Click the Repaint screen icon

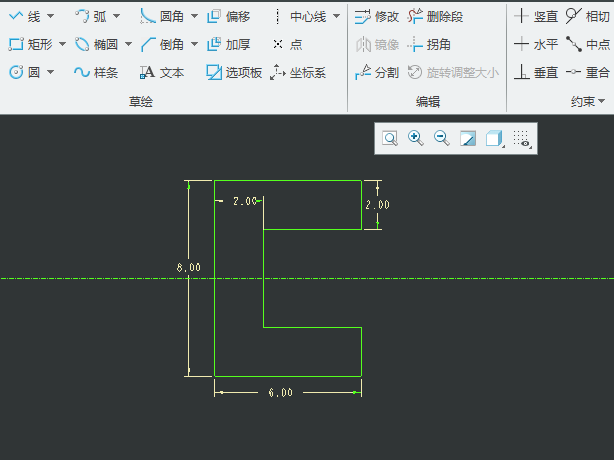click(468, 138)
